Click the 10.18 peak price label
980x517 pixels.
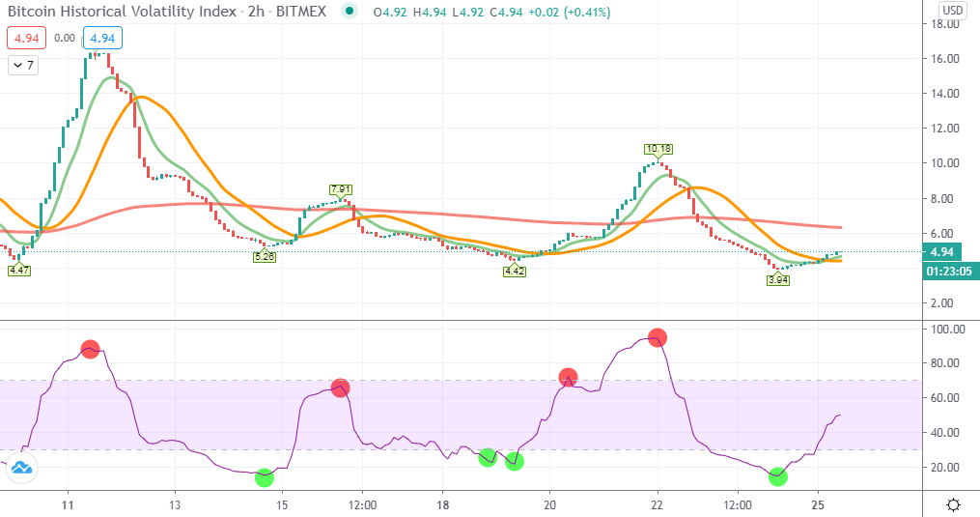(658, 149)
